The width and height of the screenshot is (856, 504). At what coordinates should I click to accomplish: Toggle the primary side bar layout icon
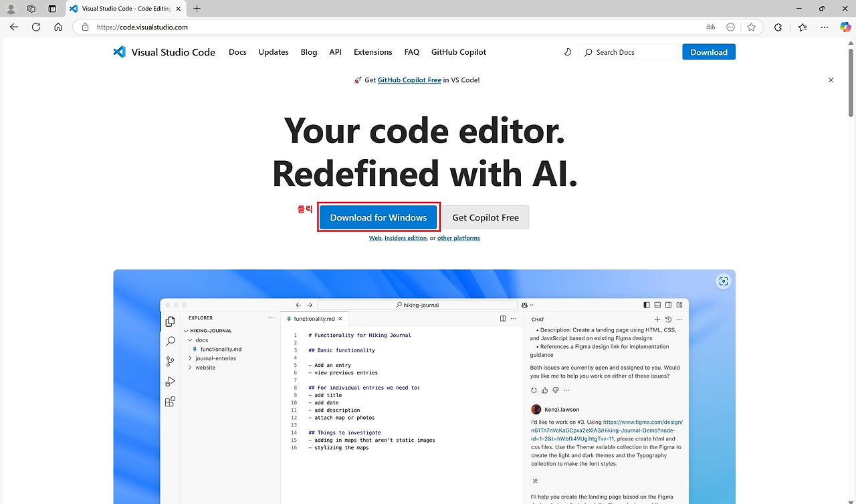click(x=647, y=305)
